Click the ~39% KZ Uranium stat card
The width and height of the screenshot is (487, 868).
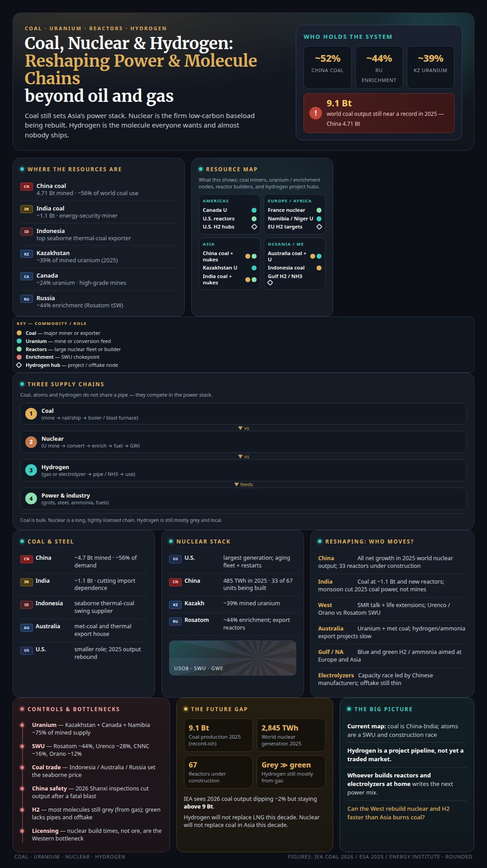[x=431, y=67]
